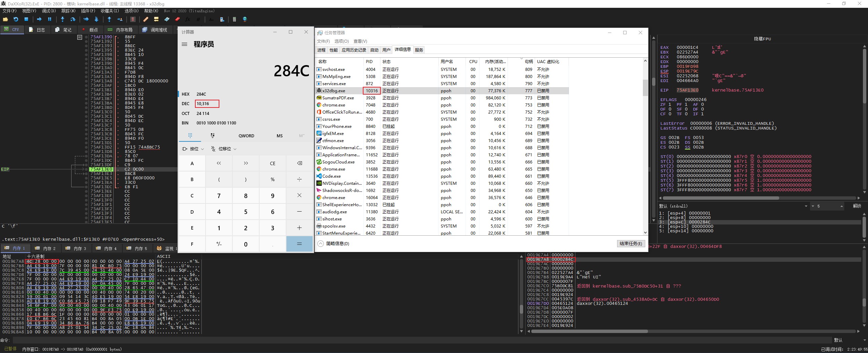Select the 性能 tab in Task Manager
This screenshot has width=868, height=353.
(x=334, y=50)
